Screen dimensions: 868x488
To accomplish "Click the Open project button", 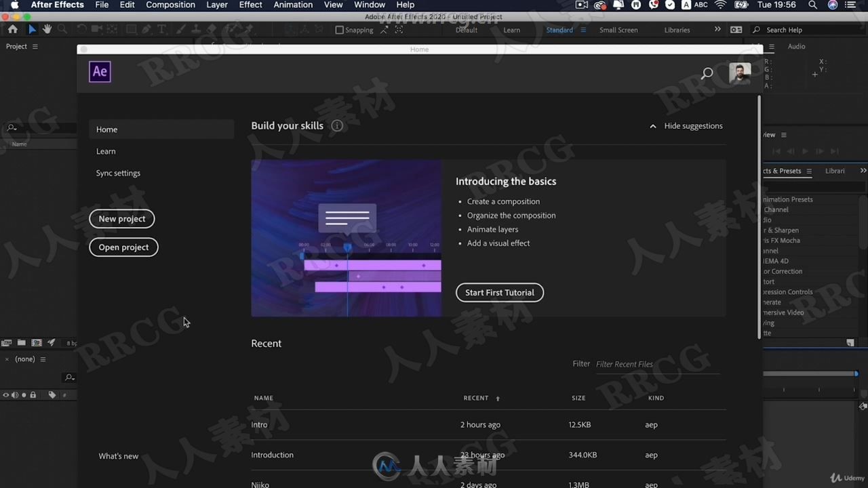I will click(x=123, y=247).
